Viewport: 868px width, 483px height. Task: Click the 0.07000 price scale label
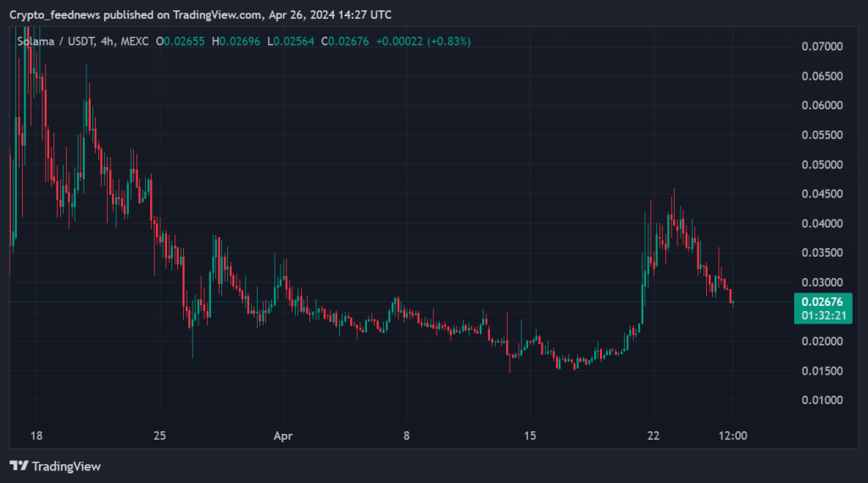tap(821, 47)
